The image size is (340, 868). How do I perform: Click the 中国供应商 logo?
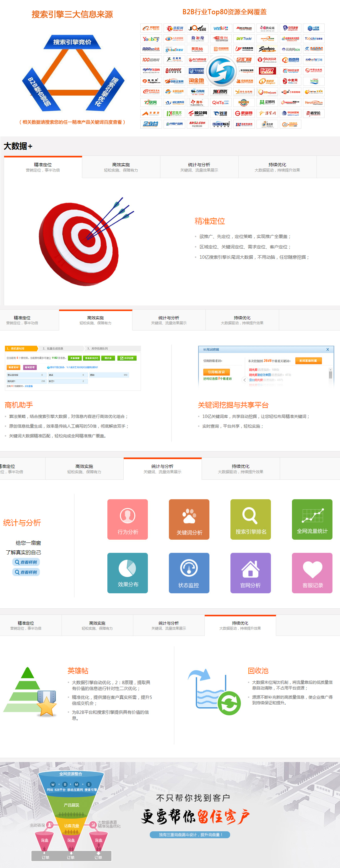[x=267, y=28]
